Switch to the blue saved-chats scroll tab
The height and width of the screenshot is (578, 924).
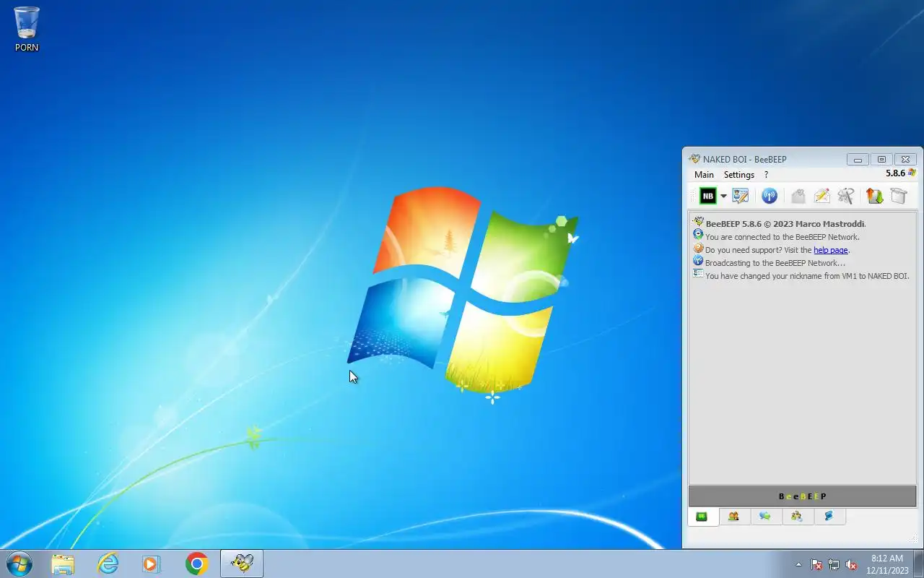[x=829, y=517]
